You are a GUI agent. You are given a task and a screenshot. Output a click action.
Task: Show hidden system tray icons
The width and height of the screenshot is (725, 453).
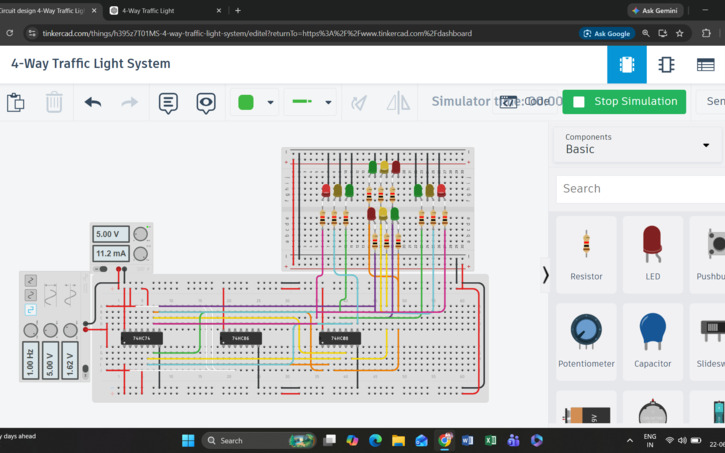630,441
